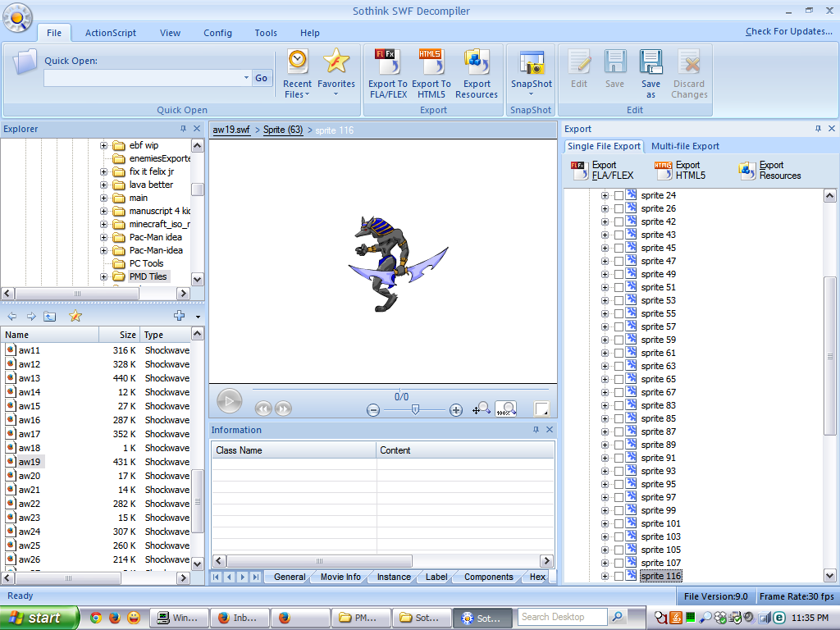Screen dimensions: 840x630
Task: Check the sprite 49 checkbox
Action: 619,274
